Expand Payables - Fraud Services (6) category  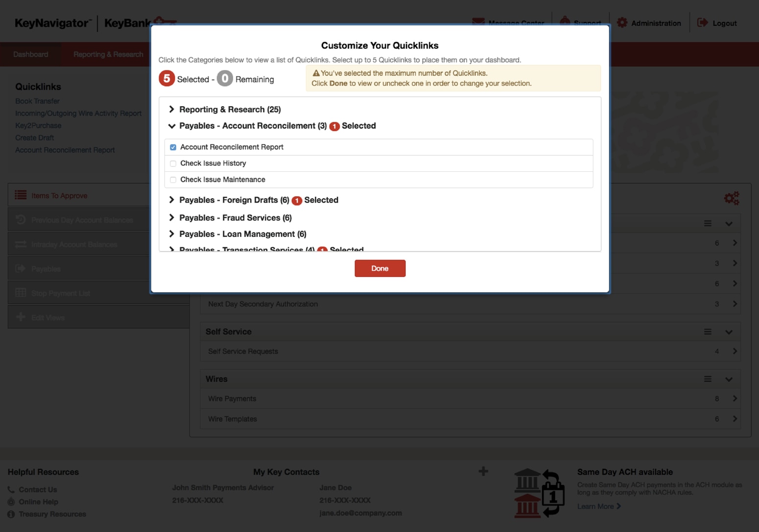point(230,217)
